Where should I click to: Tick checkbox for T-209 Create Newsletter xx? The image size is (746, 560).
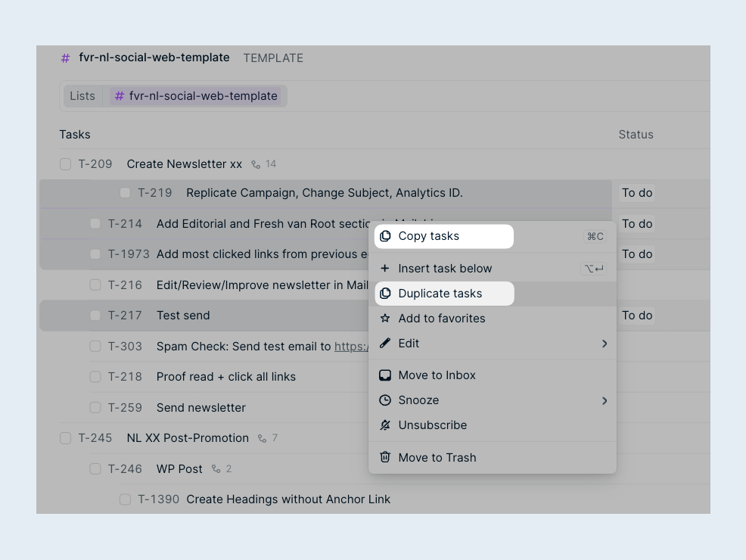point(66,164)
